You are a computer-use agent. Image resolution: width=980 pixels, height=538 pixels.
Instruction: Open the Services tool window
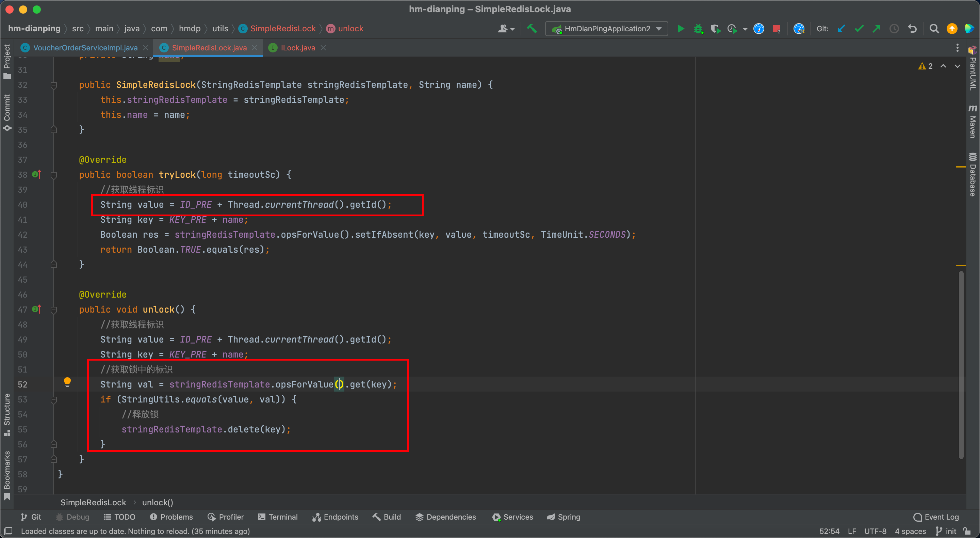click(x=513, y=517)
